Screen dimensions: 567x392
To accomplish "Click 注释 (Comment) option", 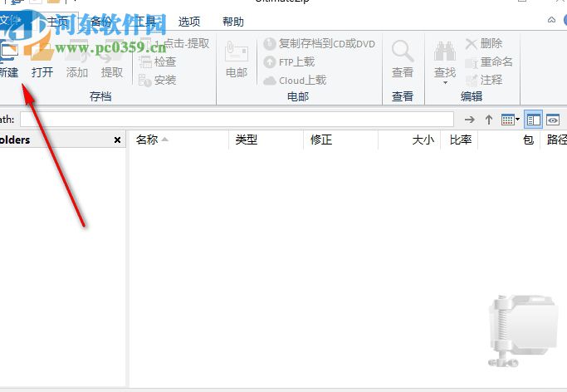I will coord(484,80).
